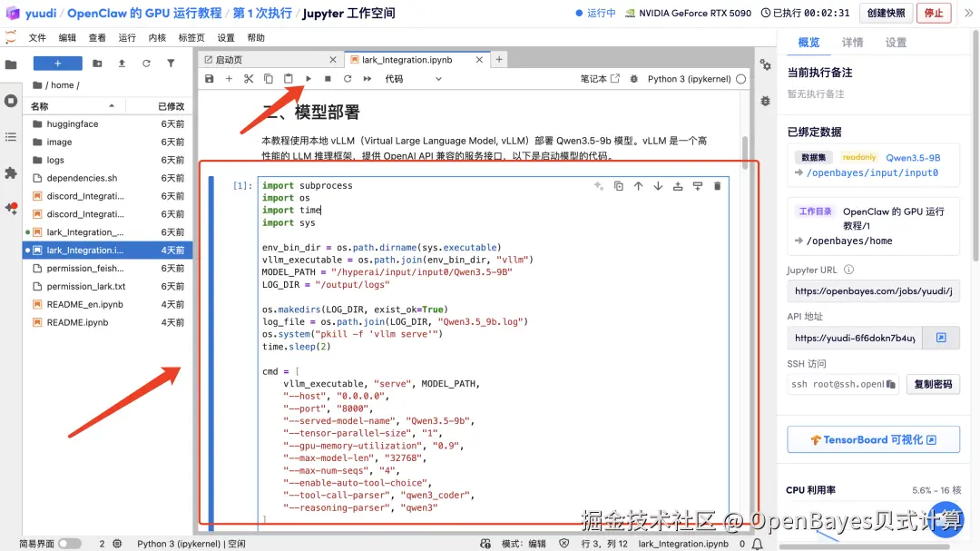The height and width of the screenshot is (551, 980).
Task: Switch to the 详情 details tab
Action: tap(852, 43)
